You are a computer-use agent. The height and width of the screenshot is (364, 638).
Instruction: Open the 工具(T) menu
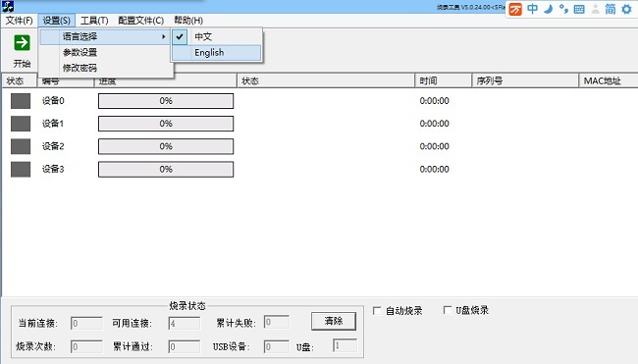pos(94,21)
